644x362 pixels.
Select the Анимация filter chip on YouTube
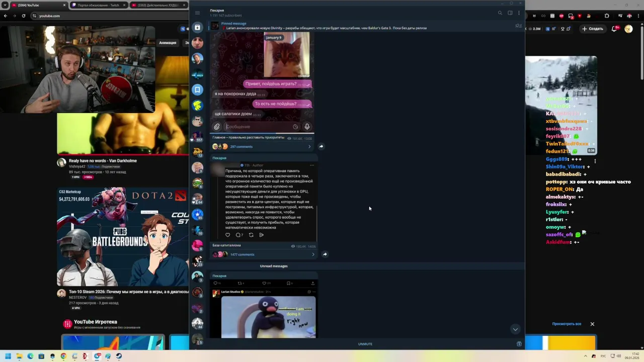tap(168, 43)
